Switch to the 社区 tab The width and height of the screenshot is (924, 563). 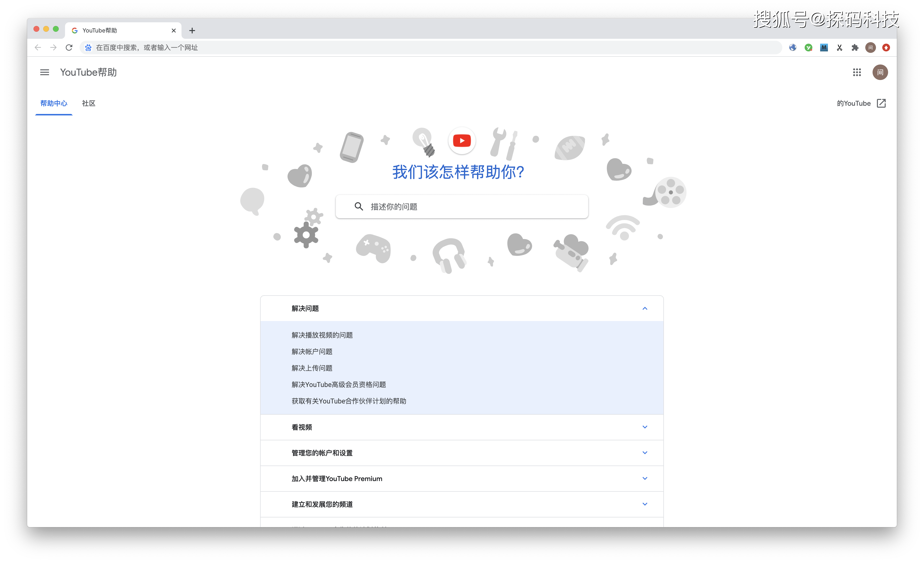point(89,104)
